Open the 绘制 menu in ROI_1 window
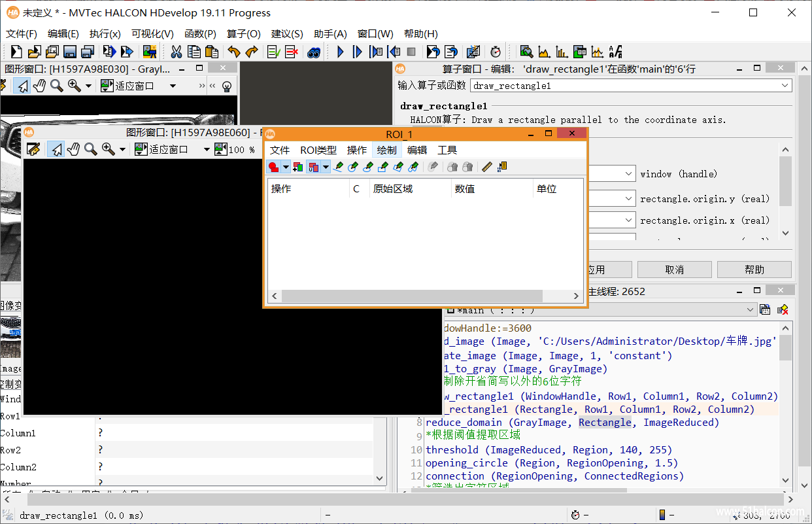The height and width of the screenshot is (524, 812). tap(386, 150)
